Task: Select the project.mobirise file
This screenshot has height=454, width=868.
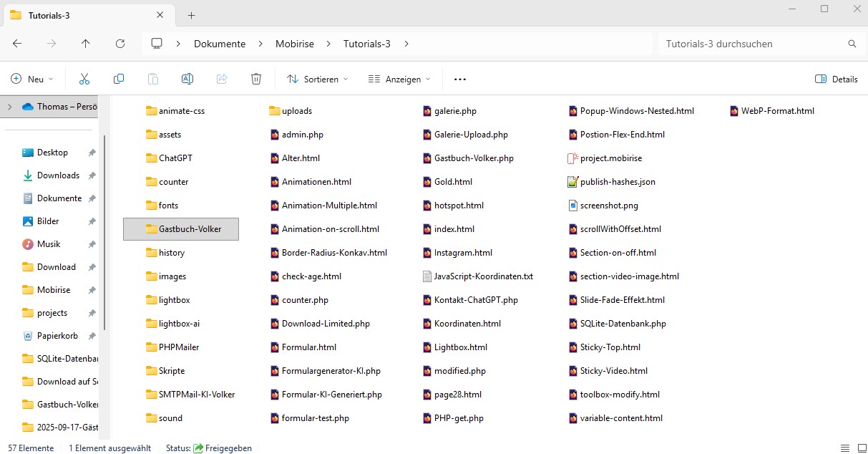Action: [x=610, y=158]
